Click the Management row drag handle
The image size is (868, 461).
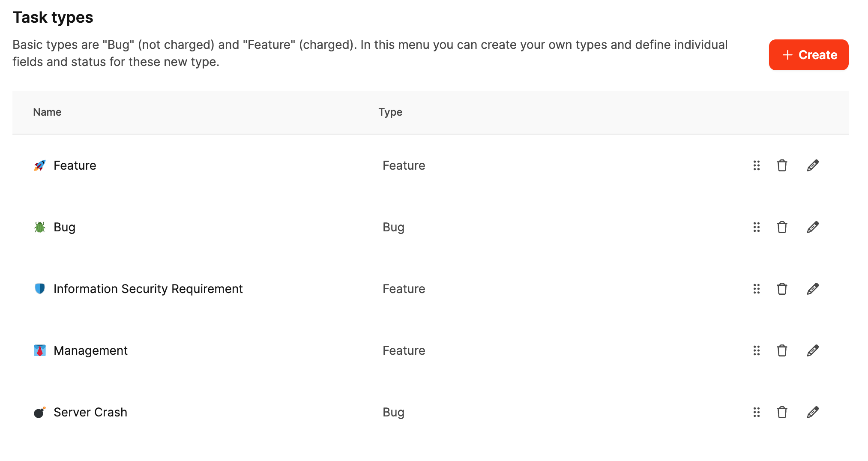click(757, 350)
